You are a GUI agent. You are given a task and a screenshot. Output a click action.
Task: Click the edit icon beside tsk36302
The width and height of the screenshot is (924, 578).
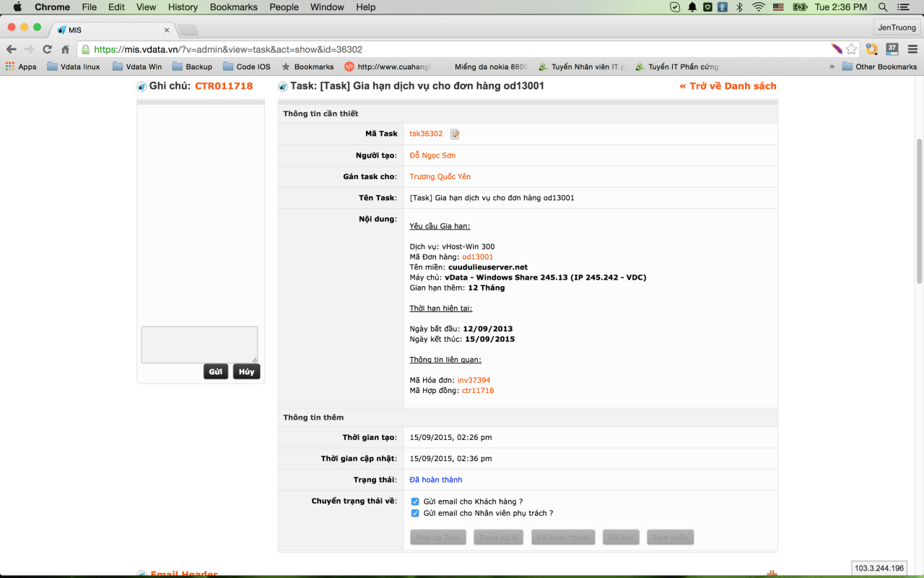455,134
